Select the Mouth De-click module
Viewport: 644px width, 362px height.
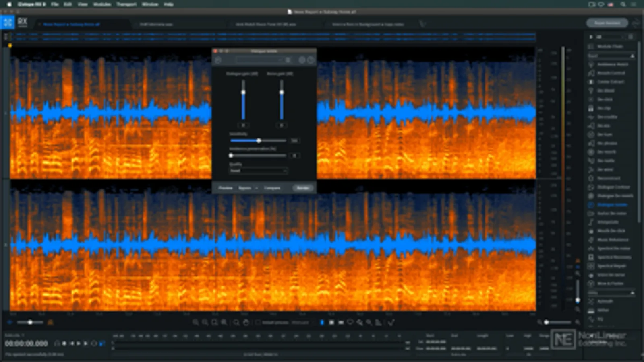pyautogui.click(x=611, y=231)
